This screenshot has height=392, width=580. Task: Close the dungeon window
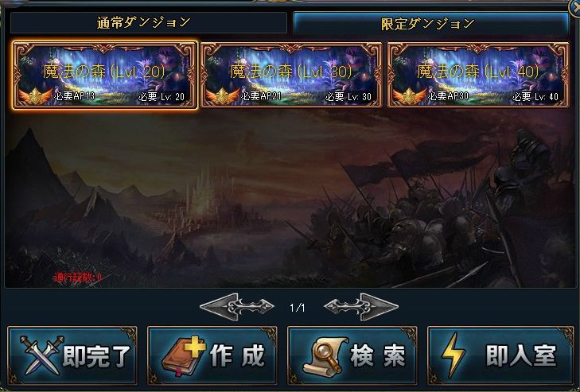tap(574, 7)
